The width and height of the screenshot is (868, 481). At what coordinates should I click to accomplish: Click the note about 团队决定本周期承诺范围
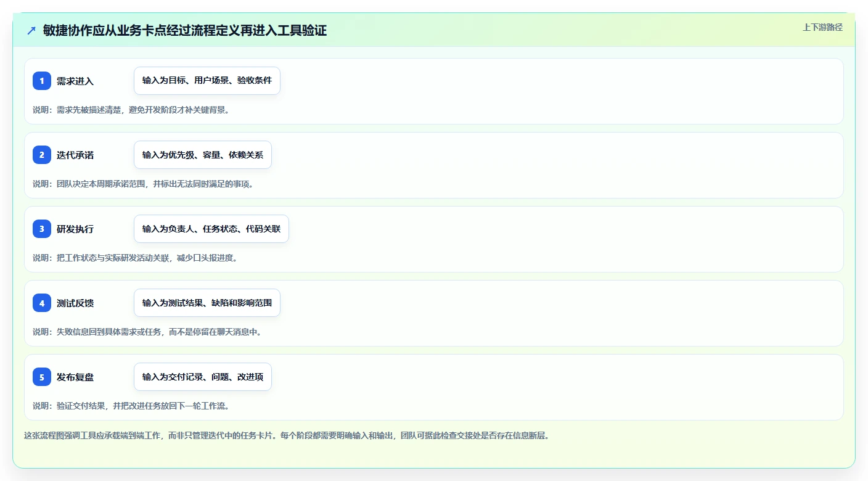pos(144,184)
